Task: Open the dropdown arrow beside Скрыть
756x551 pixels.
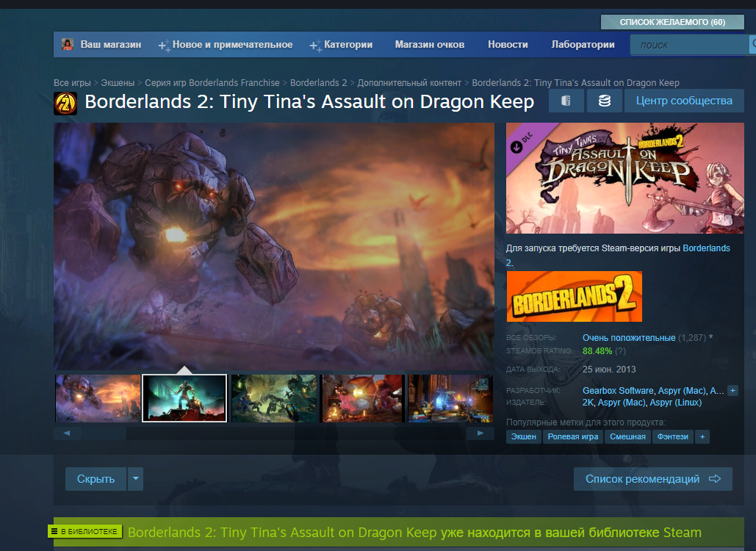Action: (x=135, y=479)
